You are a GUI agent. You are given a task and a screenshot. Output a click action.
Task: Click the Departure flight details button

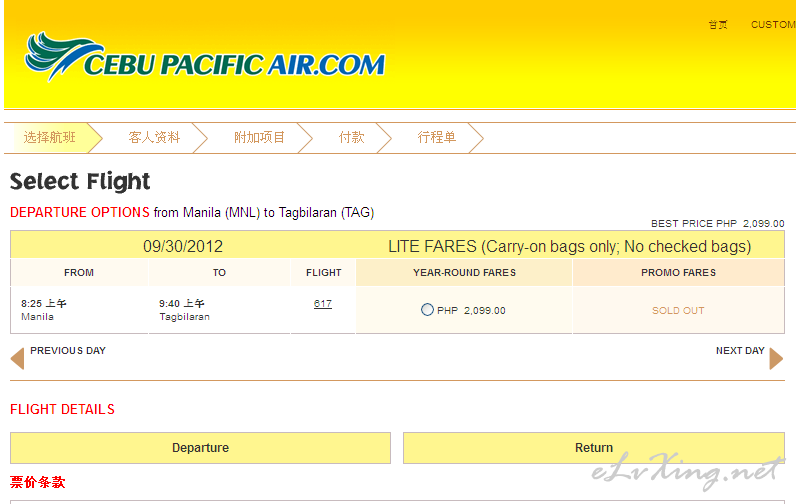click(x=201, y=448)
